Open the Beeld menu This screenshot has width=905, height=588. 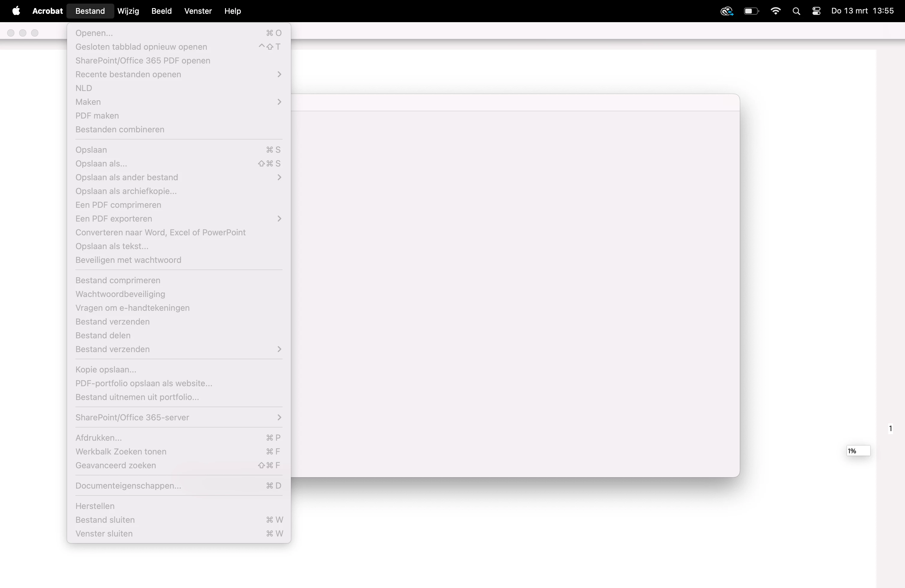[x=162, y=11]
